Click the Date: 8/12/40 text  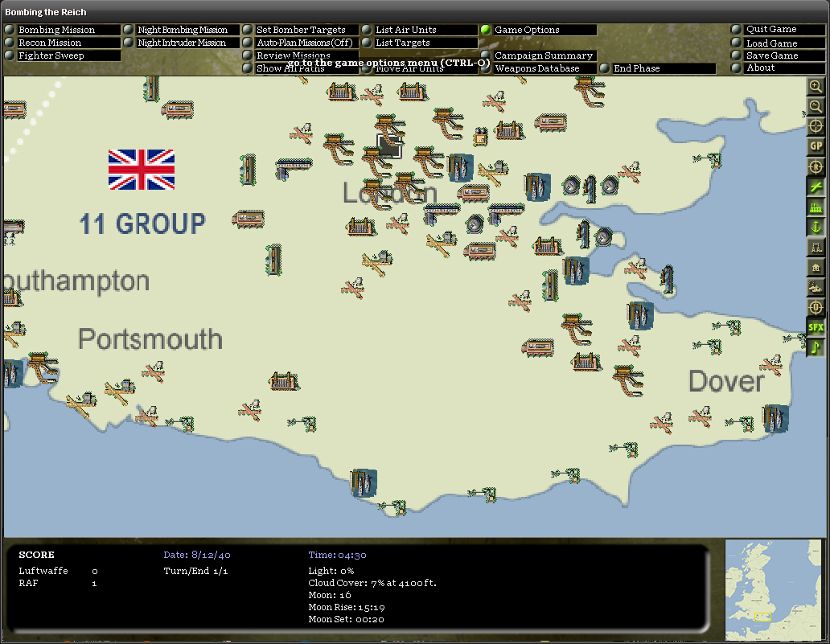click(197, 555)
